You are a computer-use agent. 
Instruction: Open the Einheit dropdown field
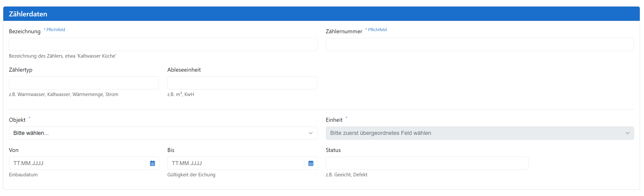coord(480,133)
